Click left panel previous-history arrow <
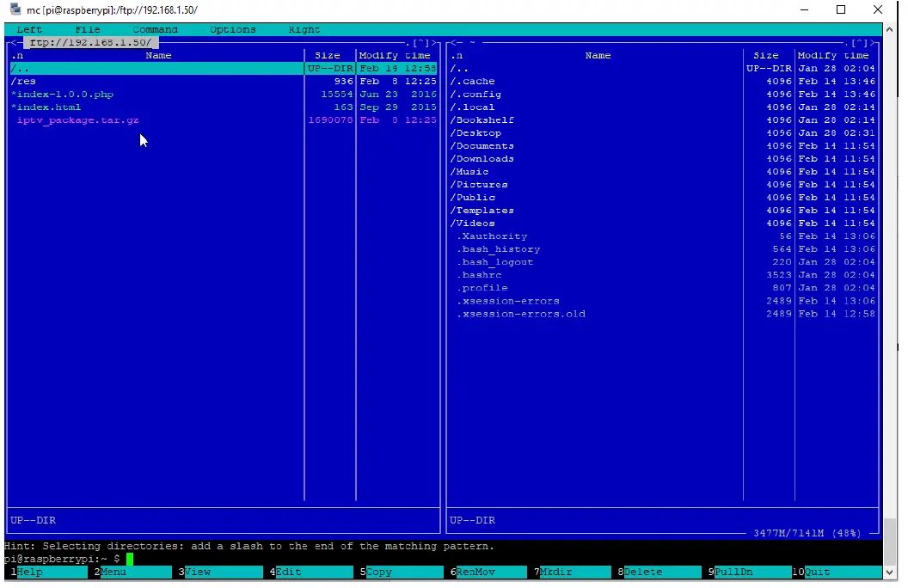This screenshot has height=588, width=908. tap(14, 42)
